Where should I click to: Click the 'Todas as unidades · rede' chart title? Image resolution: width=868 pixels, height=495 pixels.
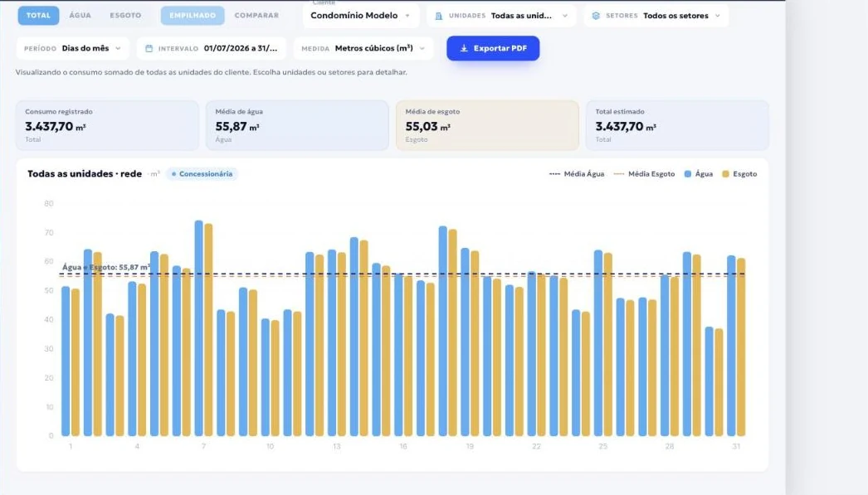click(84, 173)
